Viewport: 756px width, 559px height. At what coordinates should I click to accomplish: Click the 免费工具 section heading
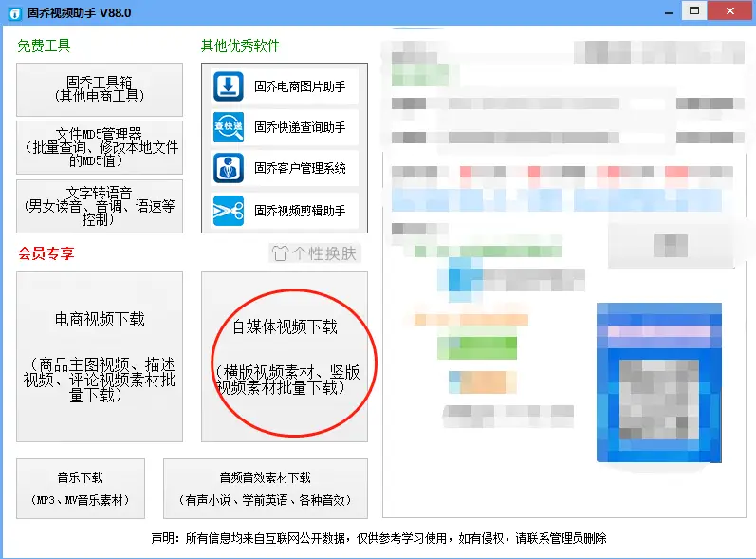click(x=44, y=46)
